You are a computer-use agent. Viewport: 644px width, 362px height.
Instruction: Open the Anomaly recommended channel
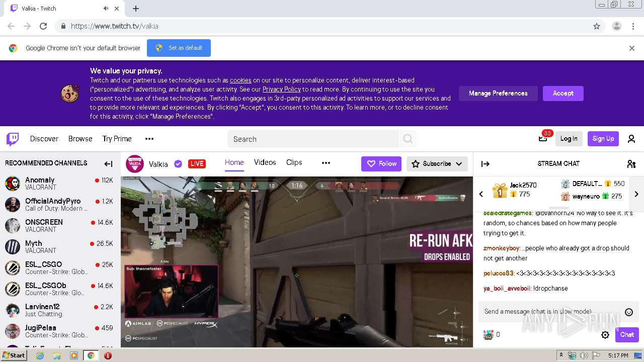(x=60, y=184)
